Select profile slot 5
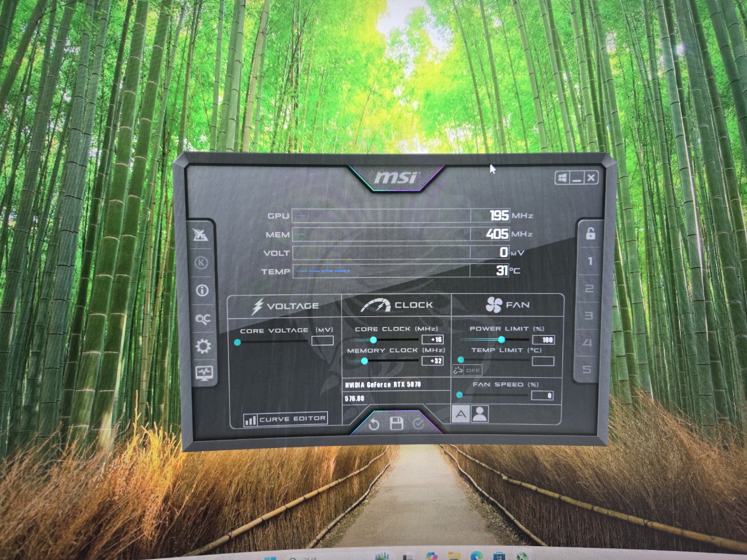This screenshot has height=560, width=747. 587,369
